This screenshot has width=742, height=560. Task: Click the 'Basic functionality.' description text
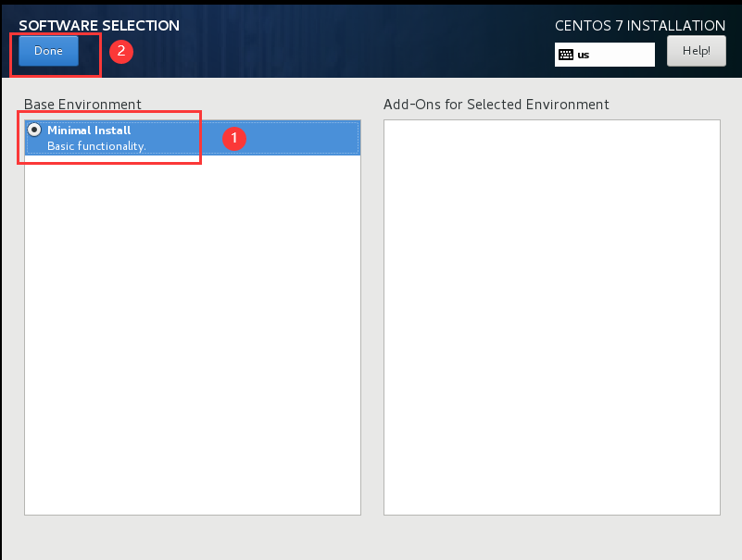click(96, 145)
